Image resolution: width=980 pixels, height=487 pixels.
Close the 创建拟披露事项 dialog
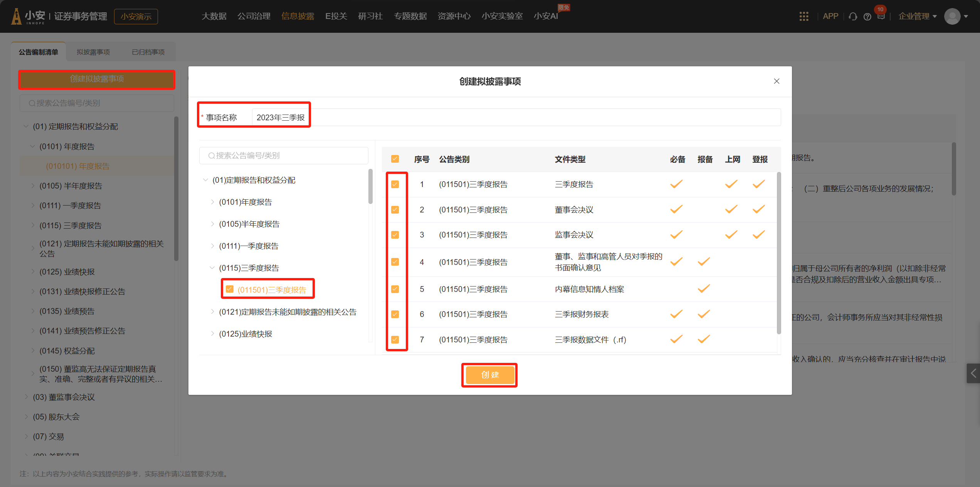[777, 81]
